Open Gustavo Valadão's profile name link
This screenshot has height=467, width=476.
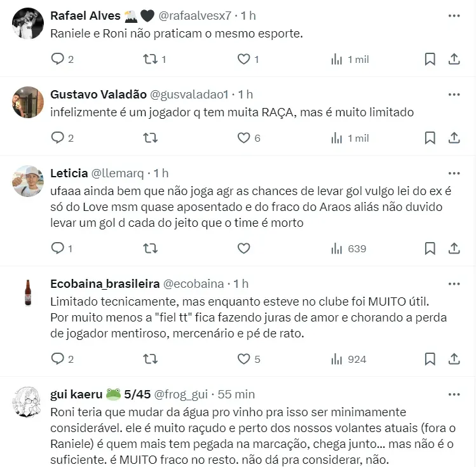[x=97, y=95]
